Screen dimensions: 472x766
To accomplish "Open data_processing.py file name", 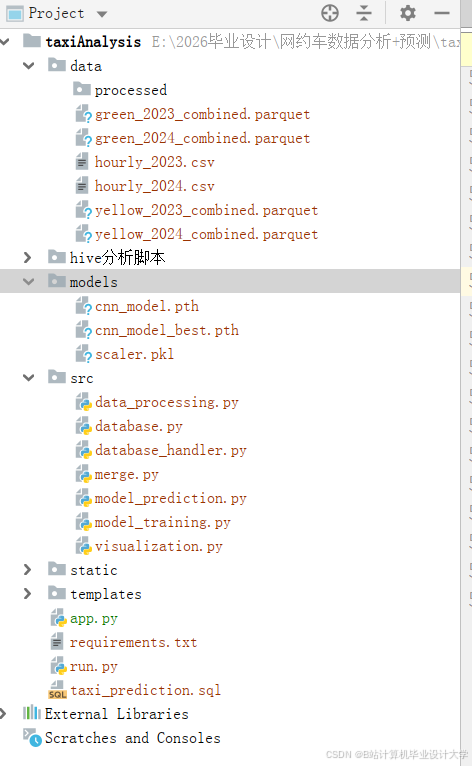I will (x=167, y=402).
